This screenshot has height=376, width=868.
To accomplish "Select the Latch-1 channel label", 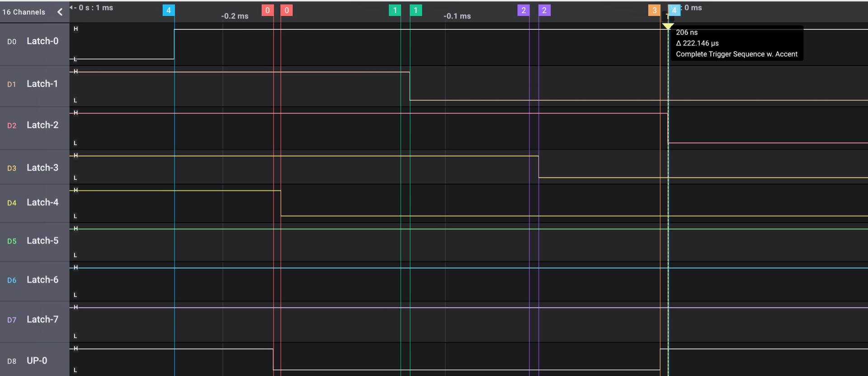I will (x=42, y=84).
